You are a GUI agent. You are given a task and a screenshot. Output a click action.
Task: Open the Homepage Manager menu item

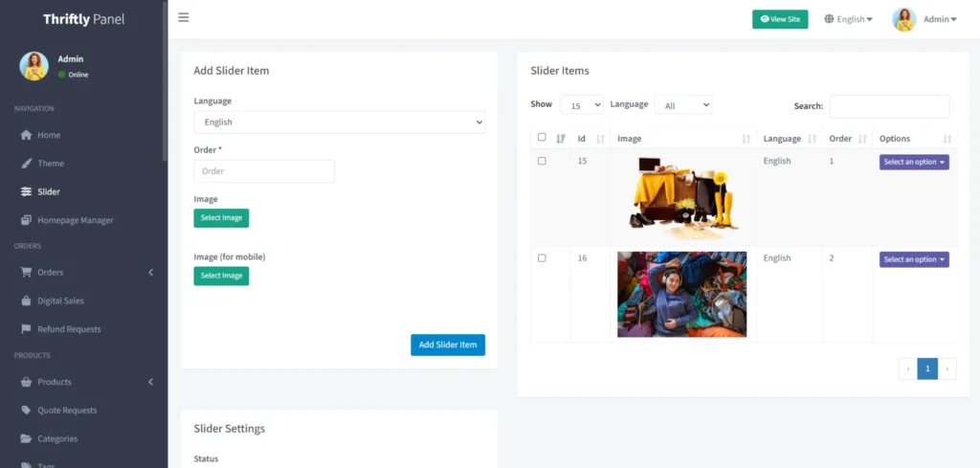[75, 220]
